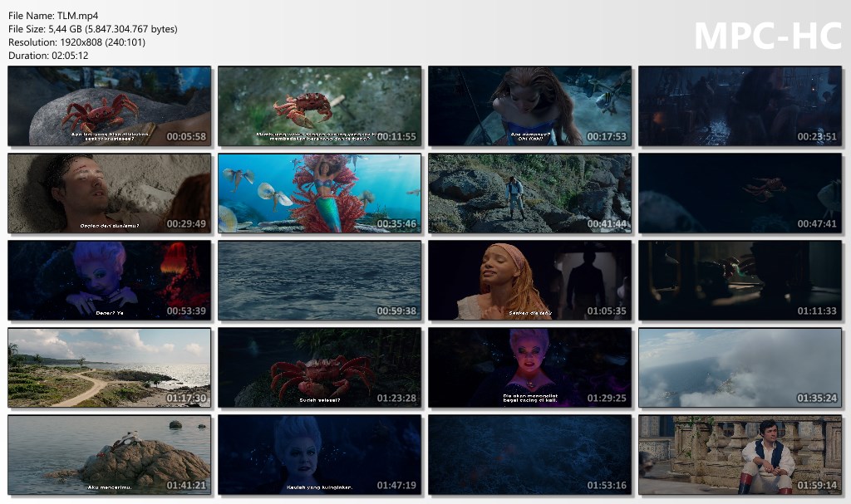Select the thumbnail timestamped 00:17:53
The width and height of the screenshot is (851, 504).
tap(529, 105)
